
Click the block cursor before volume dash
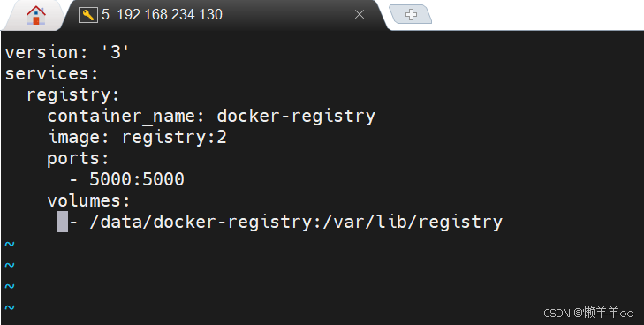click(x=63, y=222)
